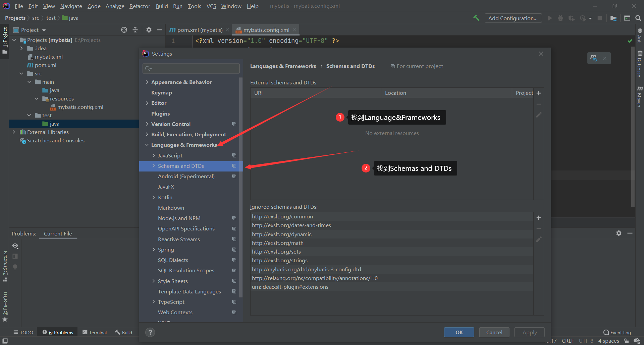Hide the Project panel with minus icon
The height and width of the screenshot is (345, 644).
[160, 30]
